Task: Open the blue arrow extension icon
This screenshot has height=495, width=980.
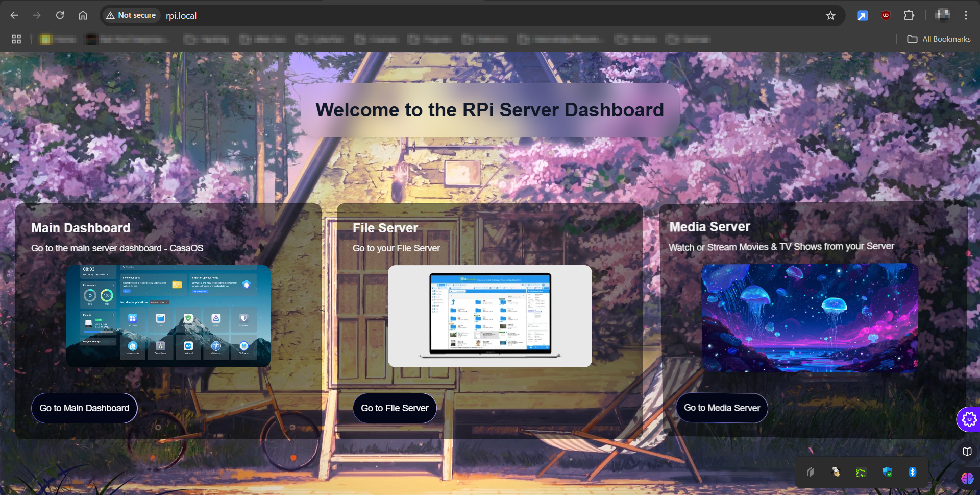Action: click(863, 15)
